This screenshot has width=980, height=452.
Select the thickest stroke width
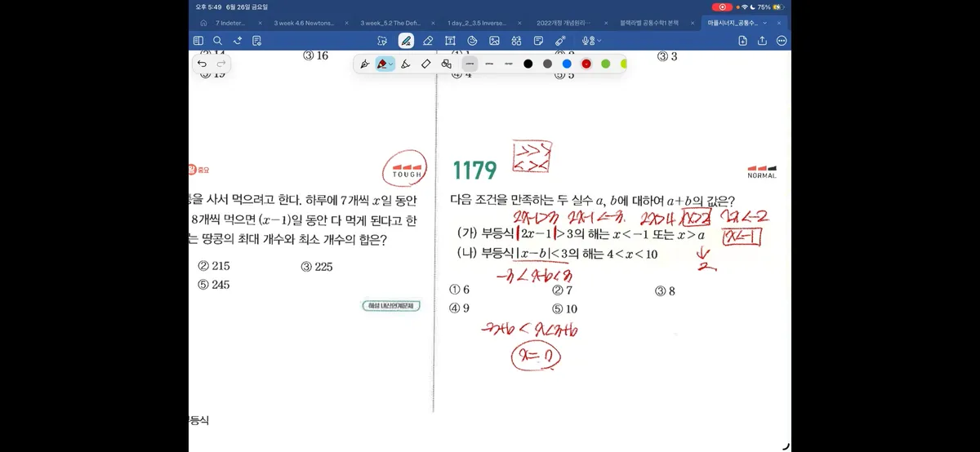(x=470, y=64)
